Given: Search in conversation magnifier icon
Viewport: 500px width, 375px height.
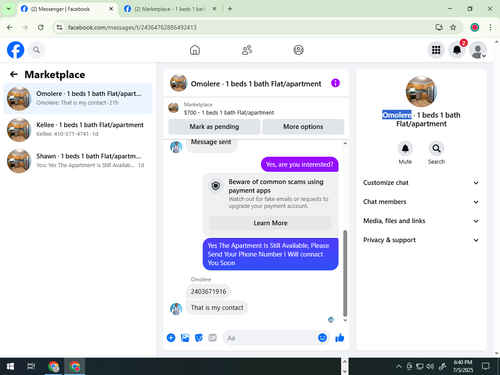Looking at the screenshot, I should click(436, 148).
